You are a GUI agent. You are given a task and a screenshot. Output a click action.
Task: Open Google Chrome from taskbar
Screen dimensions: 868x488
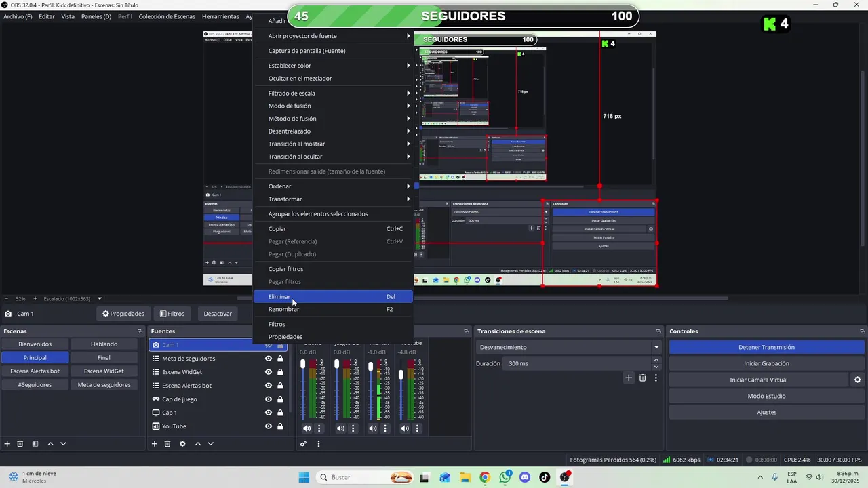[x=485, y=477]
